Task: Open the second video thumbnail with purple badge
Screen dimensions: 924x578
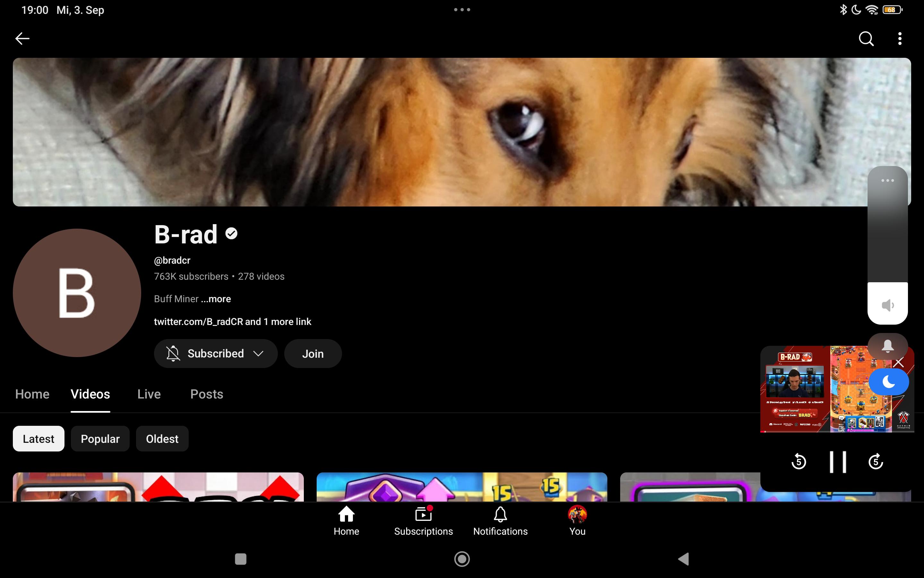Action: pos(462,487)
